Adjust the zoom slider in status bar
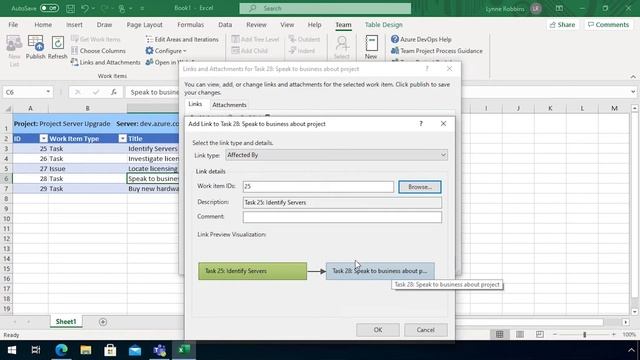640x360 pixels. pos(584,334)
